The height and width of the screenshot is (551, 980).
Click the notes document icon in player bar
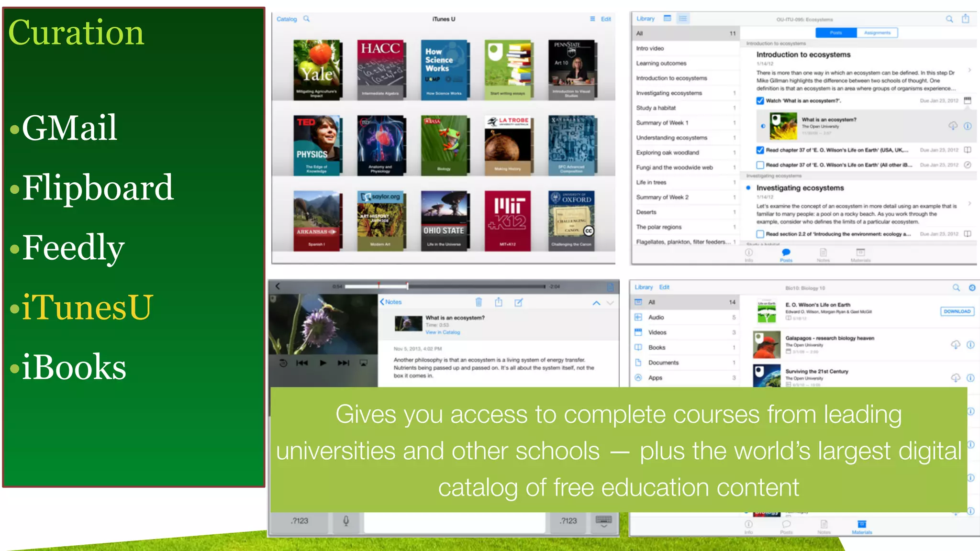(x=611, y=287)
